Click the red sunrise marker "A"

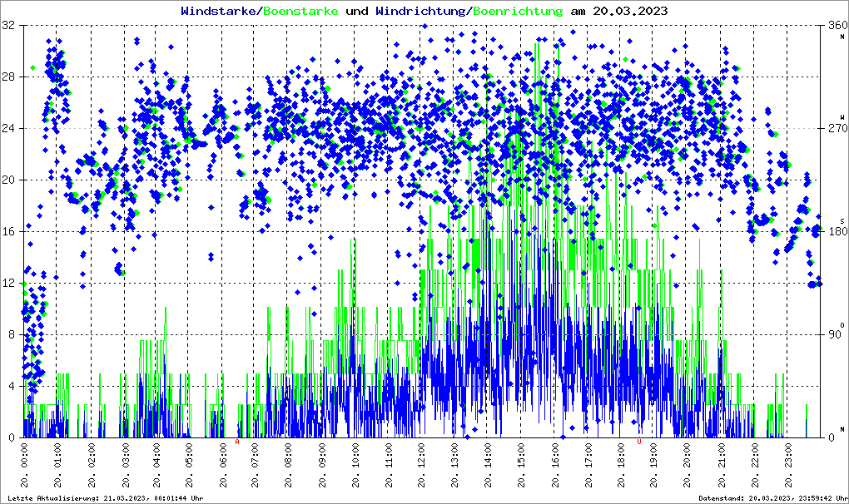[238, 442]
